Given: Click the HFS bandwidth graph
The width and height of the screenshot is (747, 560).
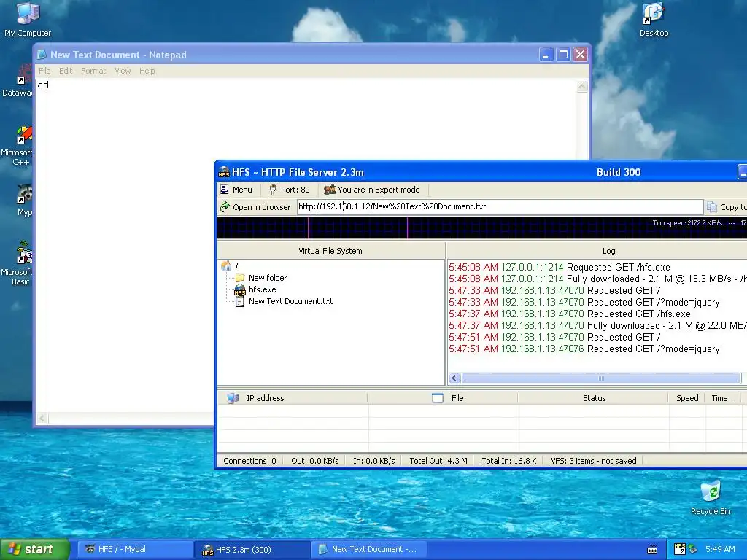Looking at the screenshot, I should pyautogui.click(x=481, y=227).
